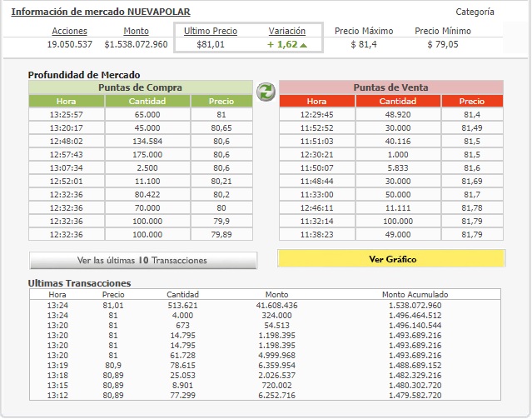Screen dimensions: 532x419
Task: Click the Precio header under Puntas de Venta
Action: coord(472,101)
